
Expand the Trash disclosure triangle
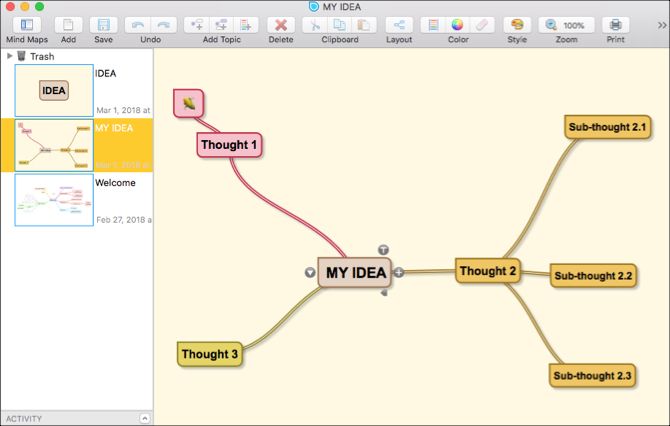9,56
